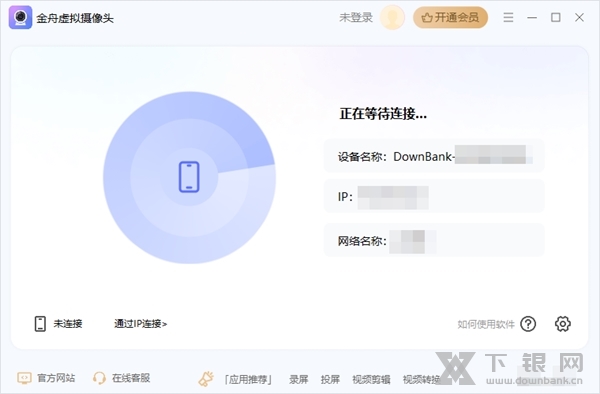Click the 在线客服 headset icon

coord(99,378)
